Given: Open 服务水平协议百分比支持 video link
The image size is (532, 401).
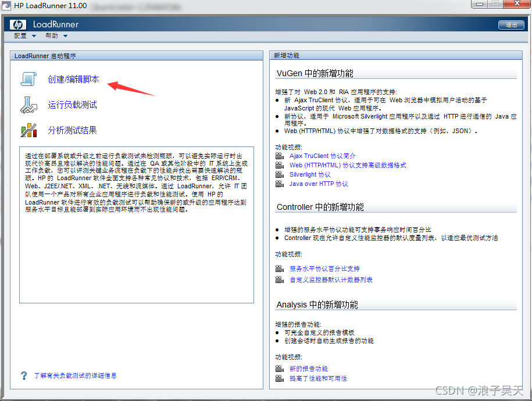Looking at the screenshot, I should click(x=324, y=268).
